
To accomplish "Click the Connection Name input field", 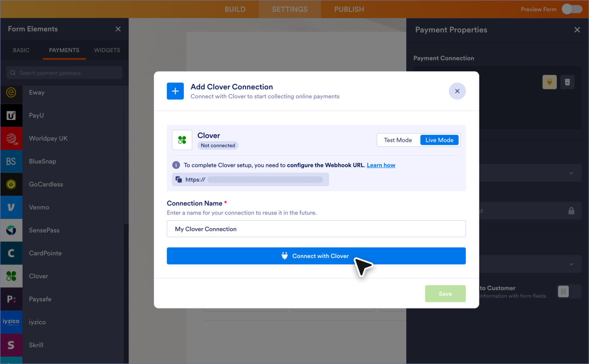I will click(316, 229).
